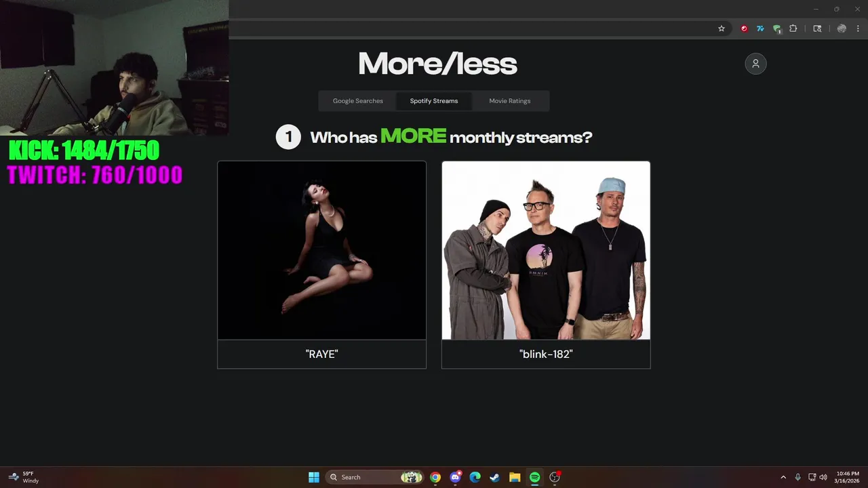Open the Windows Start menu
The width and height of the screenshot is (868, 488).
tap(314, 477)
